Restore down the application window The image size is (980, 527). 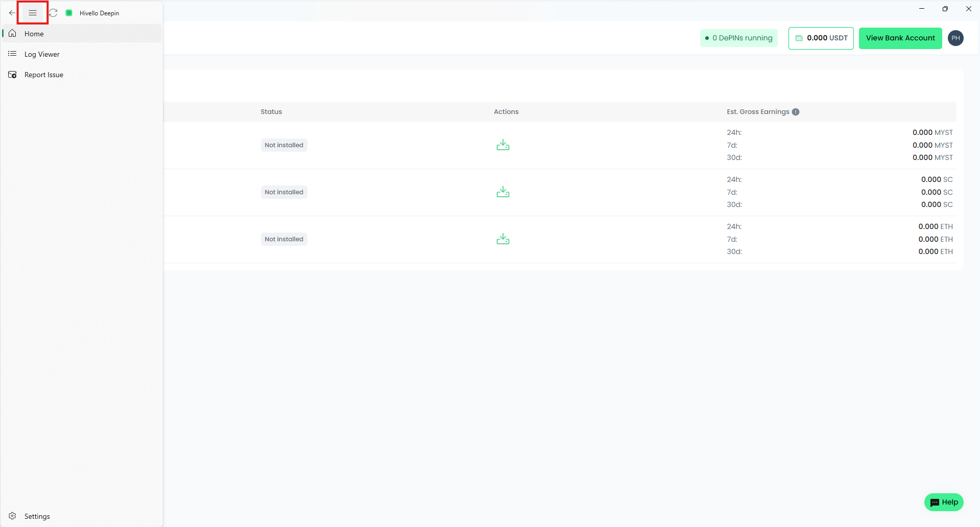945,9
